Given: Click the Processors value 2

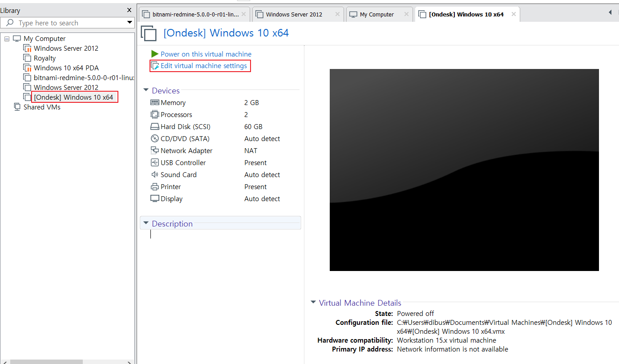Looking at the screenshot, I should point(246,114).
